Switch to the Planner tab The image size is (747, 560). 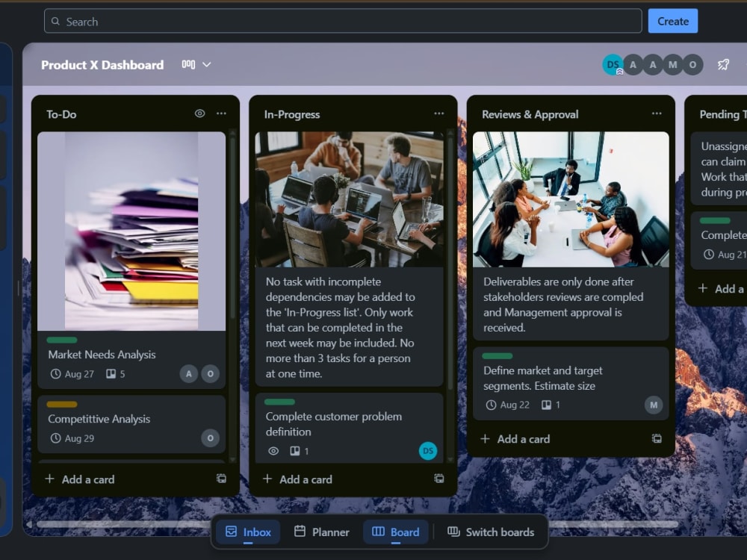point(321,532)
